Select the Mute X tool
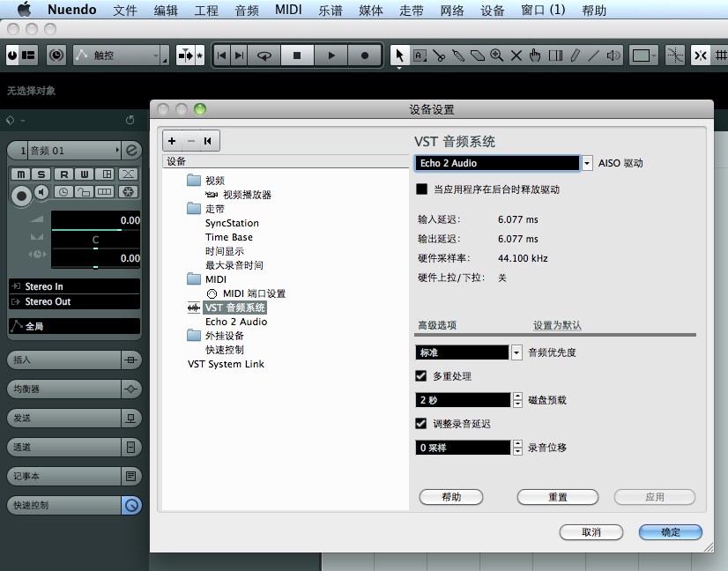Image resolution: width=728 pixels, height=571 pixels. (x=516, y=56)
